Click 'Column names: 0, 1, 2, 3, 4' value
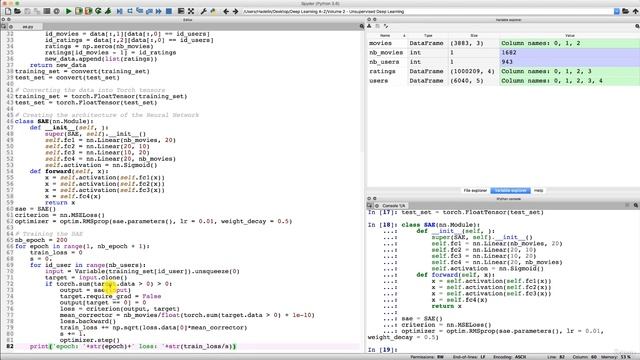 [552, 81]
